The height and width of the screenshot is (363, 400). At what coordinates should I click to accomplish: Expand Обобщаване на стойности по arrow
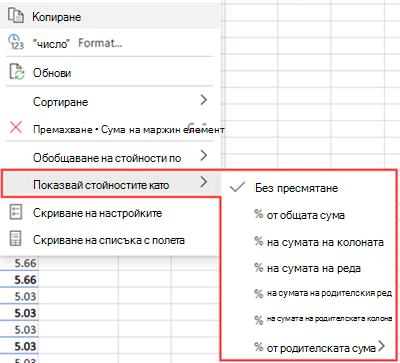click(204, 155)
